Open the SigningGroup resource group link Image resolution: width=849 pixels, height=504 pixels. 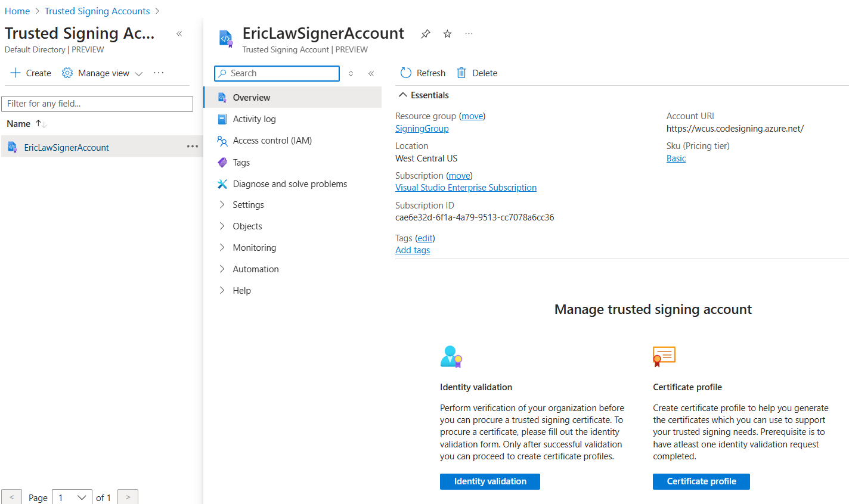tap(422, 129)
